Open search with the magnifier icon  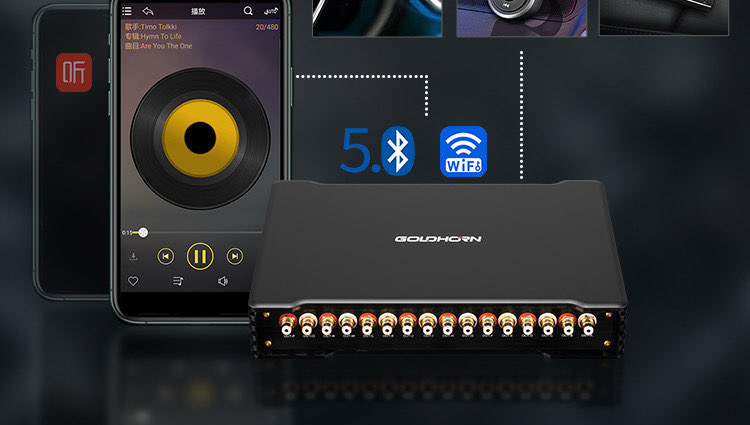point(248,11)
